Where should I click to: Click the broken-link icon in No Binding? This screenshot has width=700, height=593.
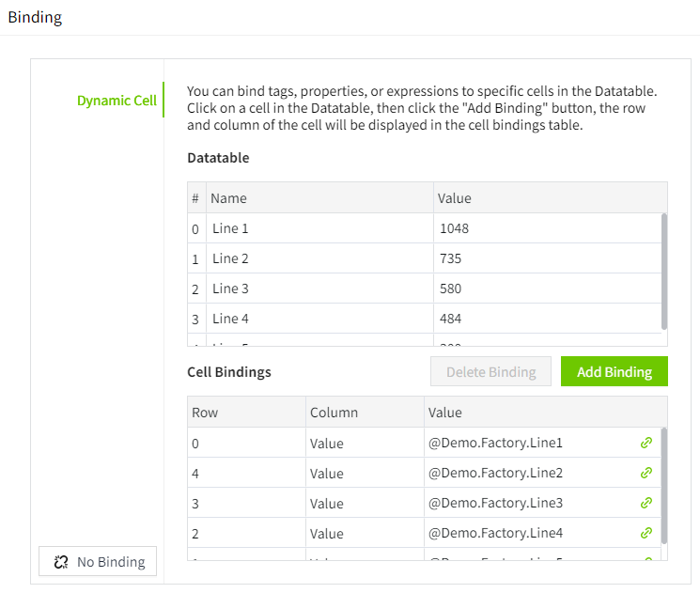point(61,562)
